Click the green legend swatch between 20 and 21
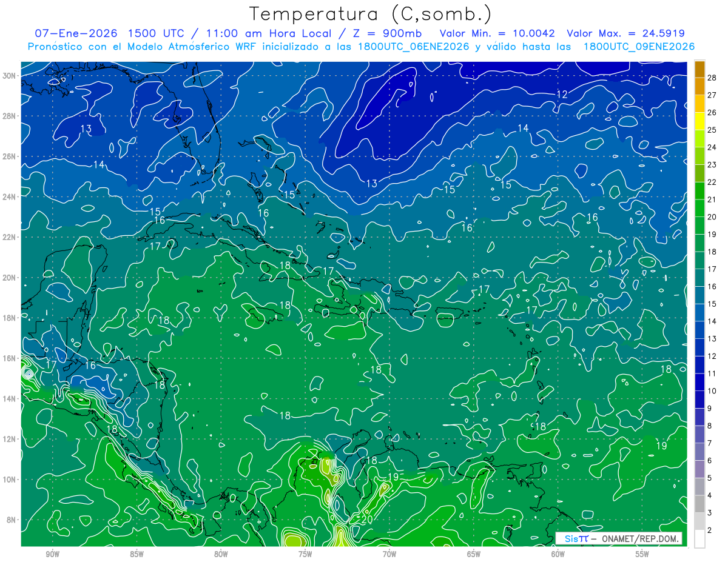This screenshot has height=562, width=728. pyautogui.click(x=699, y=208)
